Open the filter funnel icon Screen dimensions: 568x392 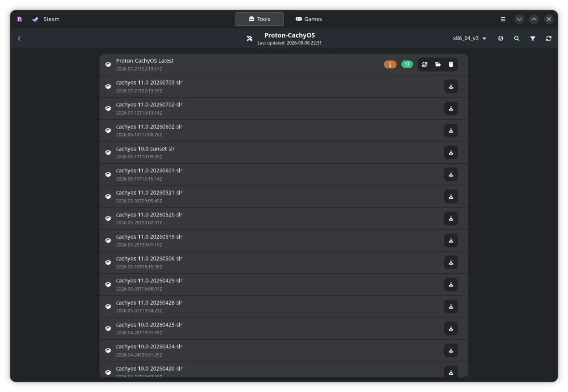(x=532, y=39)
